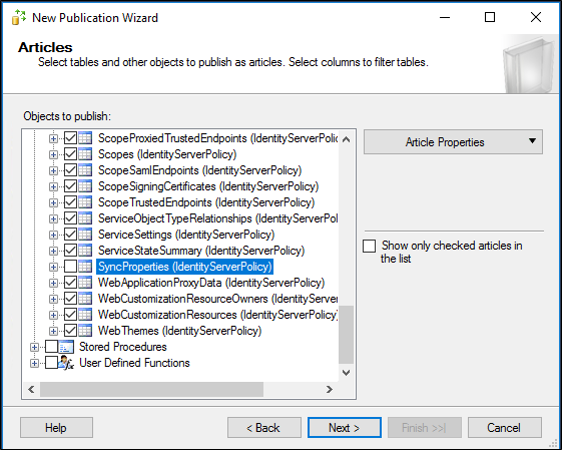
Task: Click the WebThemes table icon
Action: point(85,330)
